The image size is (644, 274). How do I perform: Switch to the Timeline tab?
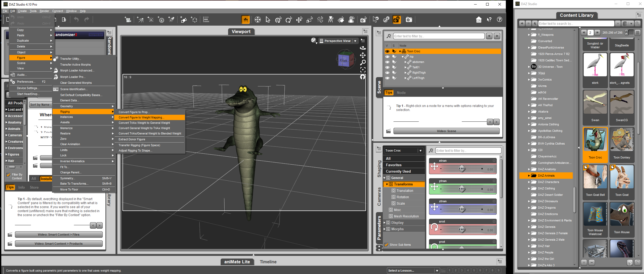pyautogui.click(x=268, y=262)
